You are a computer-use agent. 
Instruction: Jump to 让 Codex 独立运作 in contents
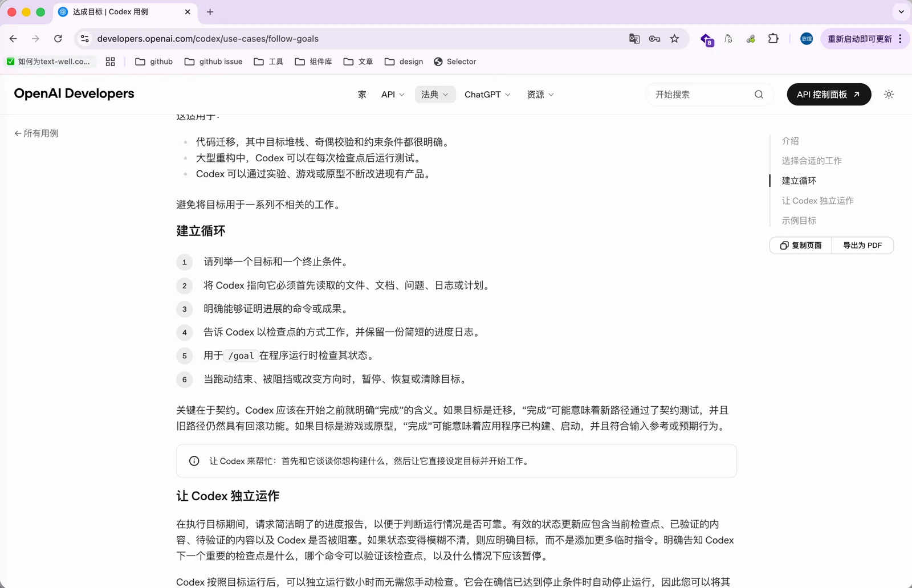[817, 201]
